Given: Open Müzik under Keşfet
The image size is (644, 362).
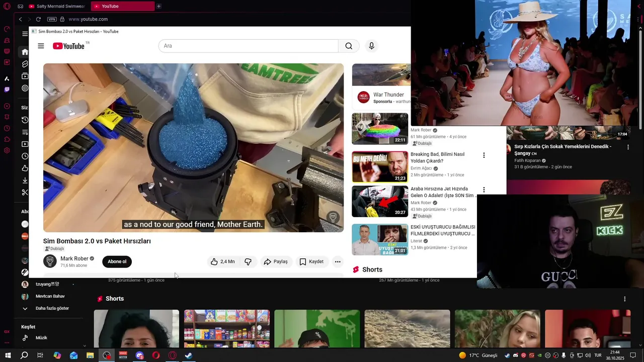Looking at the screenshot, I should (x=41, y=338).
